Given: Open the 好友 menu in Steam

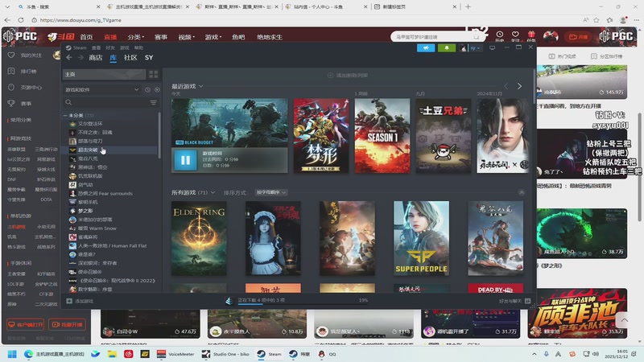Looking at the screenshot, I should pyautogui.click(x=110, y=47).
